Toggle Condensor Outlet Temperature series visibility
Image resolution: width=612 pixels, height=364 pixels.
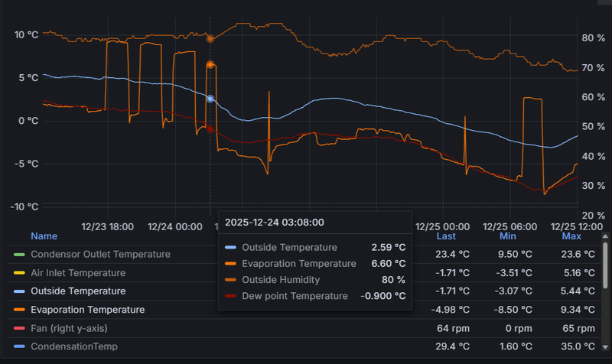point(100,255)
